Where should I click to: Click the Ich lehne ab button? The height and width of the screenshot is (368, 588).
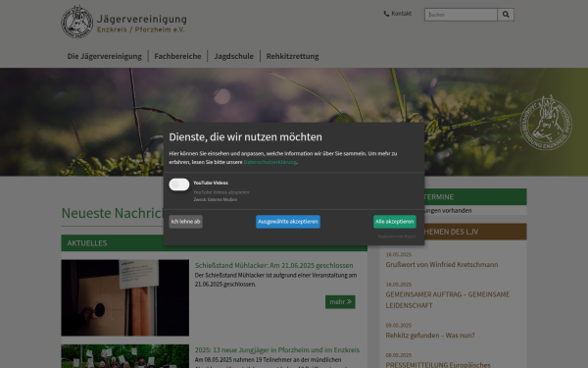(185, 222)
